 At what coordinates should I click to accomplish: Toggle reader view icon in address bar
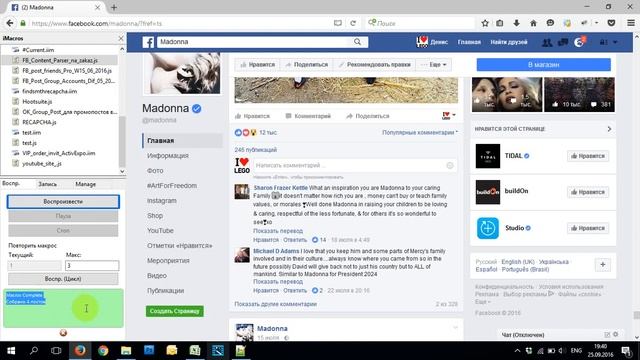coord(338,23)
